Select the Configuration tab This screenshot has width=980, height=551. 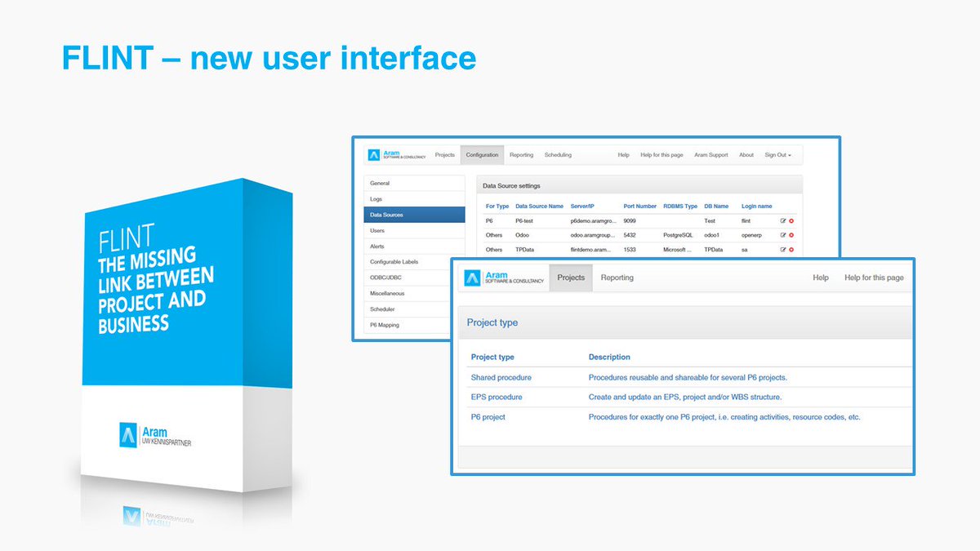[x=482, y=155]
